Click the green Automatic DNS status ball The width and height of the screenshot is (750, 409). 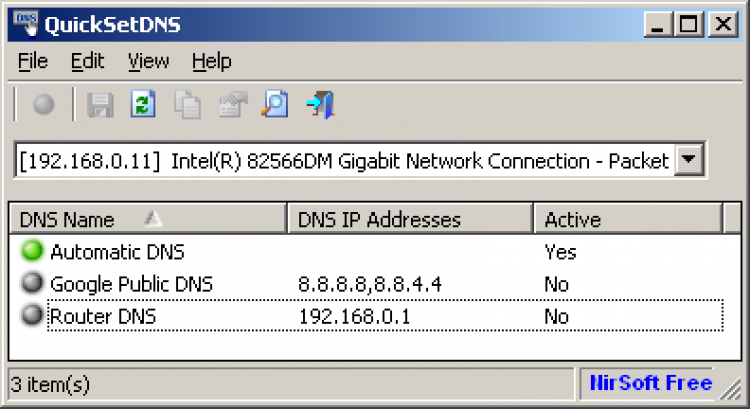coord(35,251)
